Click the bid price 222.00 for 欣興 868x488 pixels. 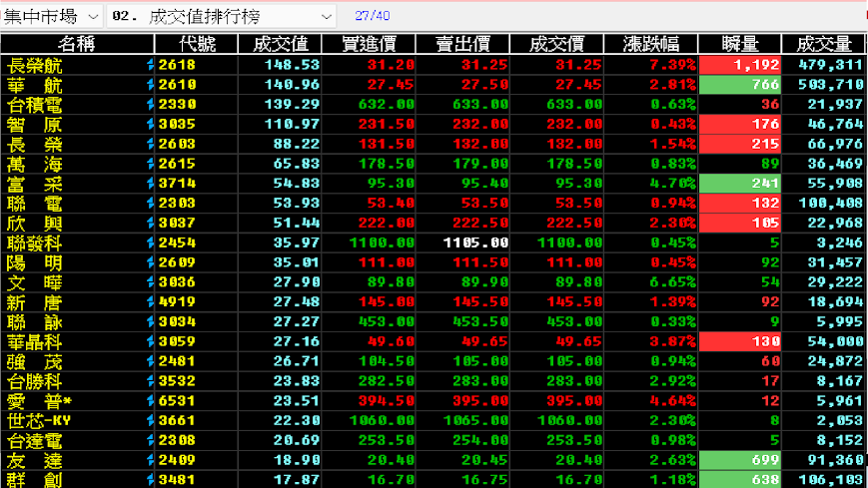386,223
